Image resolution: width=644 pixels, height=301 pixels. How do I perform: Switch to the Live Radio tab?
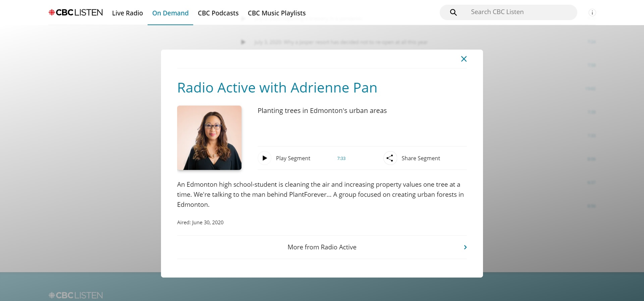pyautogui.click(x=127, y=13)
